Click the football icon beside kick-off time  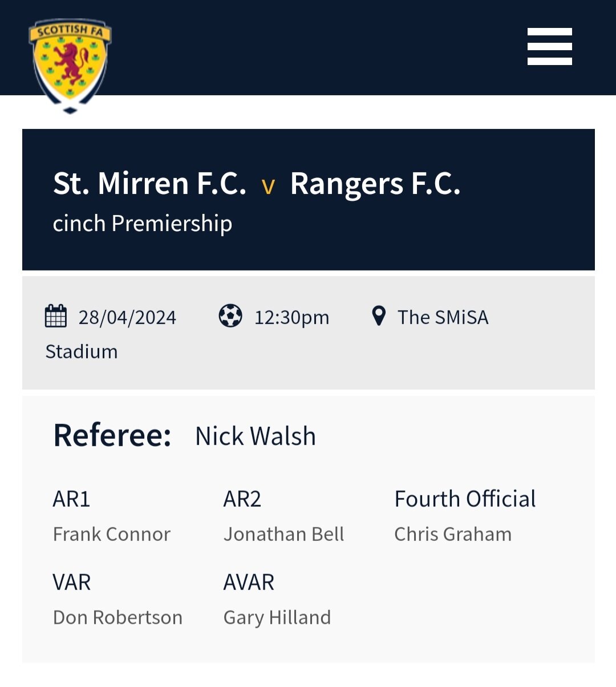pyautogui.click(x=230, y=316)
